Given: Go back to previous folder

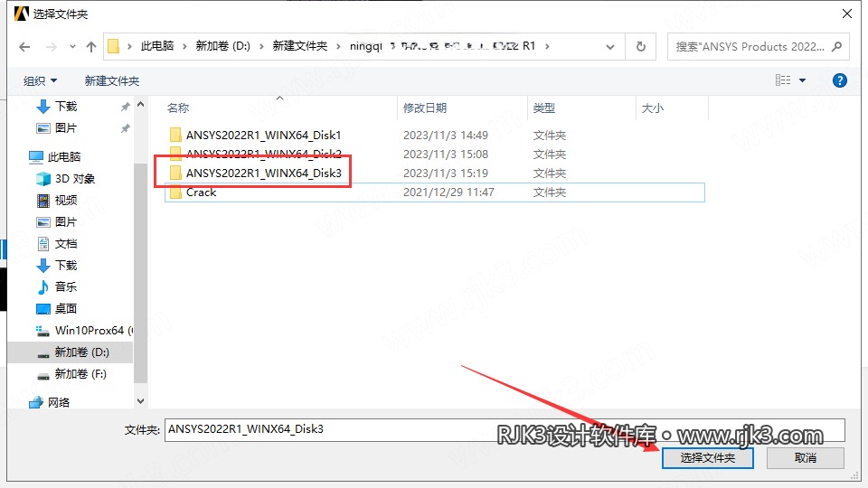Looking at the screenshot, I should (x=24, y=47).
